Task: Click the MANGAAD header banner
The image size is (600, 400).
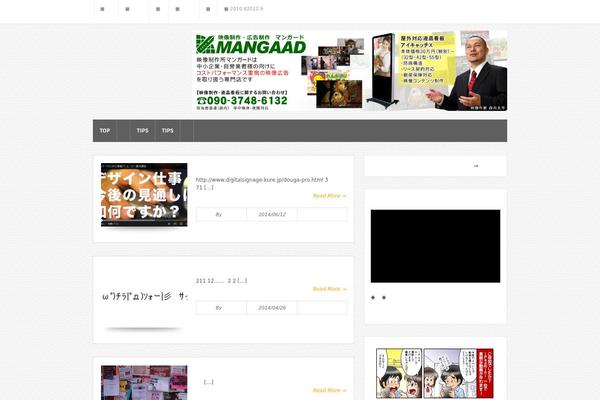Action: [350, 71]
